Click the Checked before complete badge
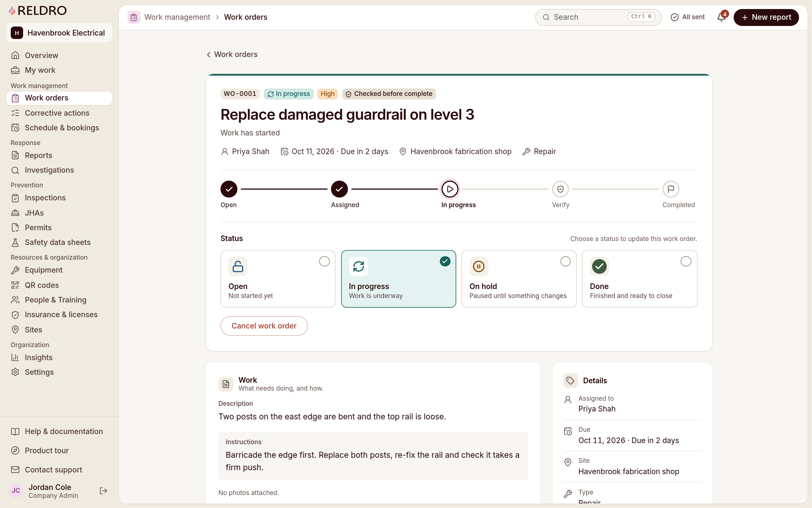 pos(389,94)
